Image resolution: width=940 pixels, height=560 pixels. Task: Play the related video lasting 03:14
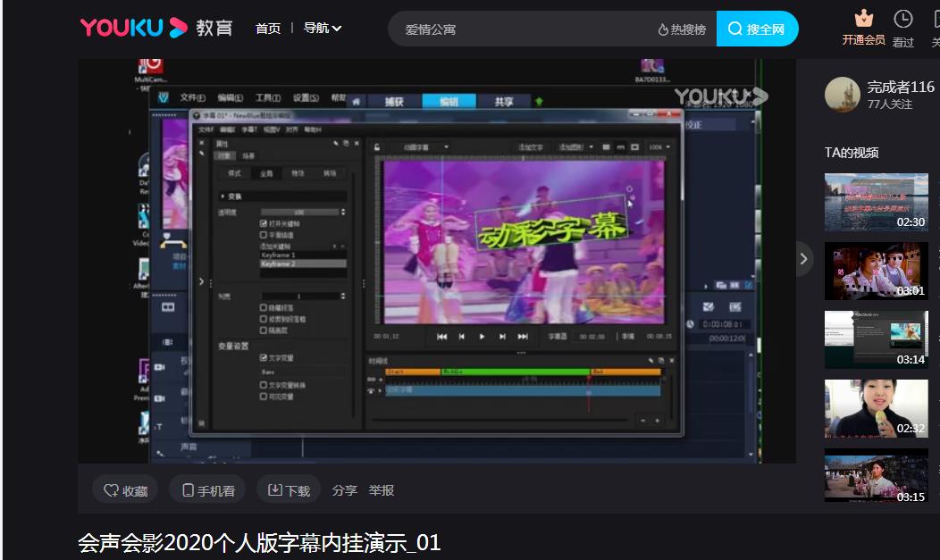pos(876,339)
